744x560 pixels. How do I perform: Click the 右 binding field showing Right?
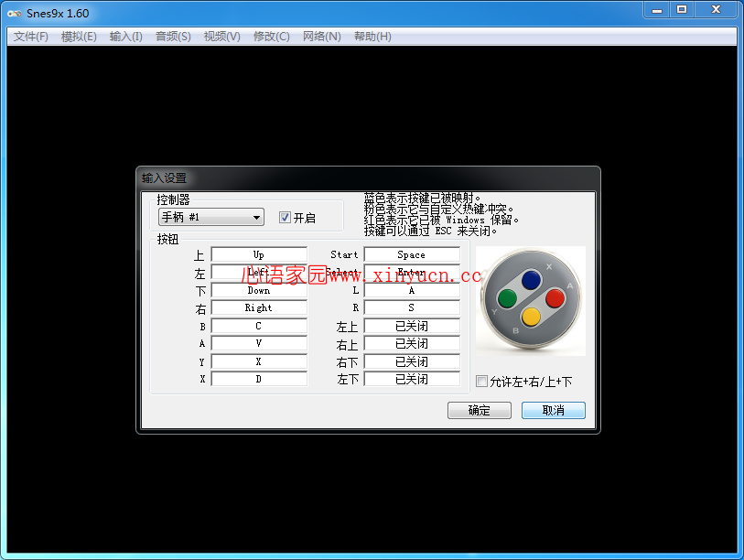[x=259, y=307]
